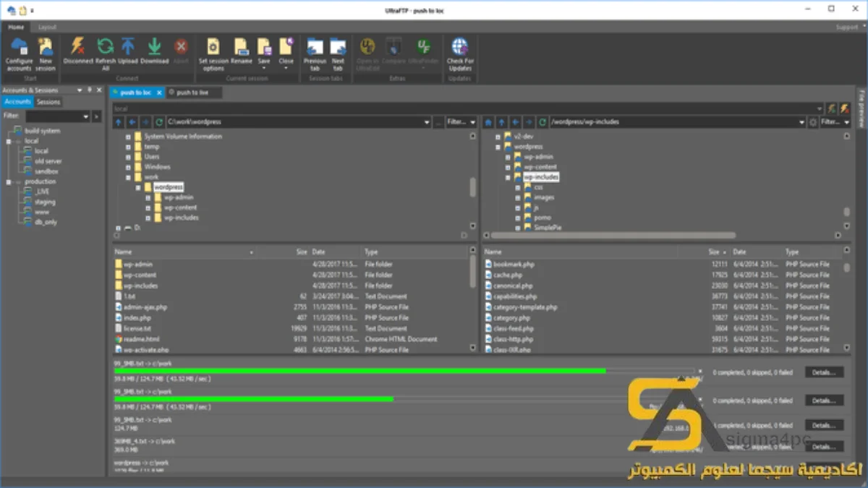Switch to the push to live tab
This screenshot has width=868, height=488.
(x=192, y=93)
